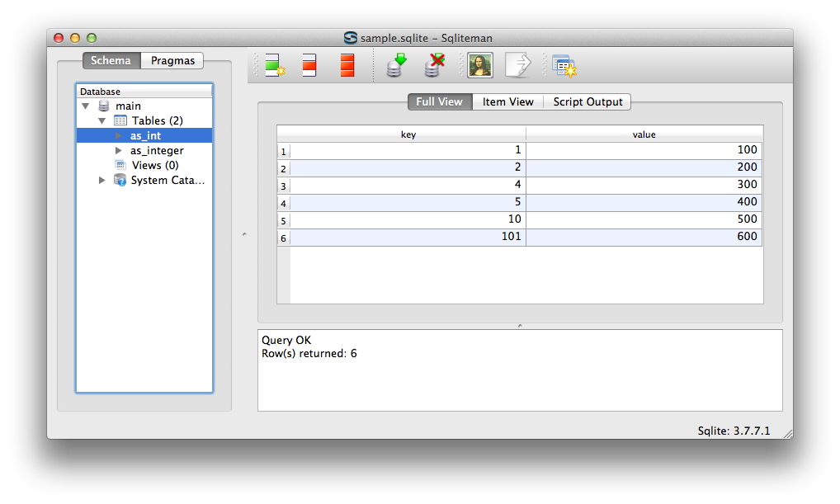Click the truncate table toolbar icon
This screenshot has height=504, width=840.
point(346,64)
